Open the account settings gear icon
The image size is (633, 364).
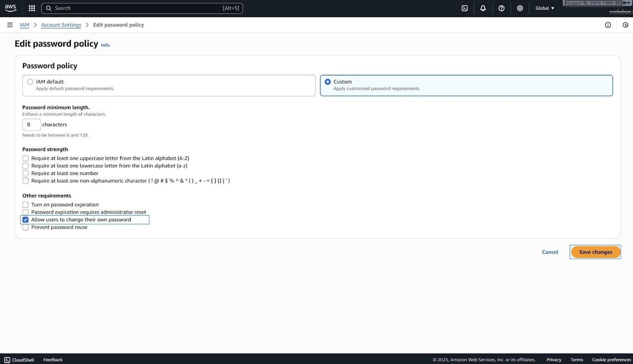(520, 8)
